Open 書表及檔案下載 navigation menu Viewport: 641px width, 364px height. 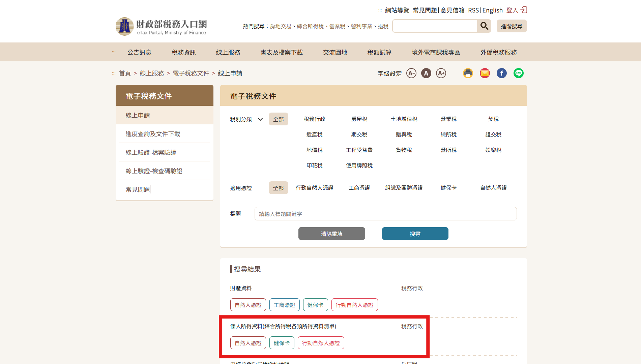282,52
